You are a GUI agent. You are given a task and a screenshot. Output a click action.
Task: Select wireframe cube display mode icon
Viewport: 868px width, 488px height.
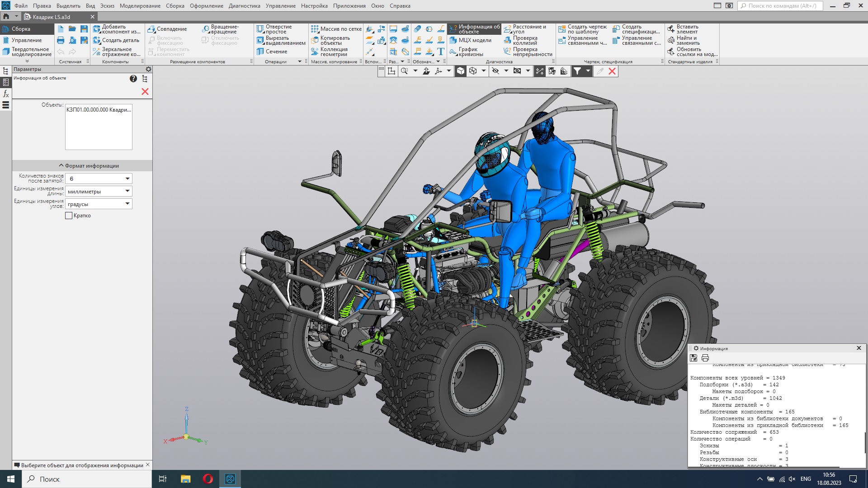(x=473, y=71)
